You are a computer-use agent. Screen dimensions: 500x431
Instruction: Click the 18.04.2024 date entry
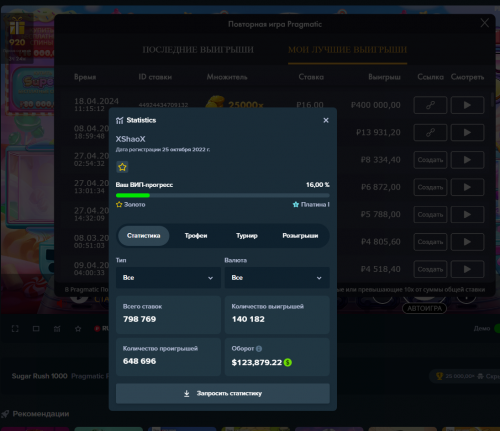pyautogui.click(x=96, y=101)
